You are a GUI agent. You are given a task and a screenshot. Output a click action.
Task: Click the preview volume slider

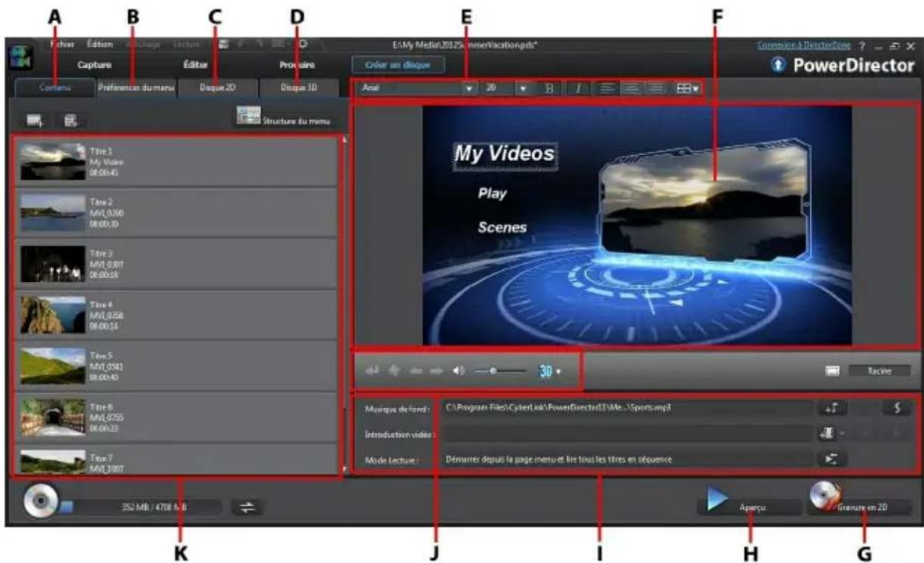point(499,371)
